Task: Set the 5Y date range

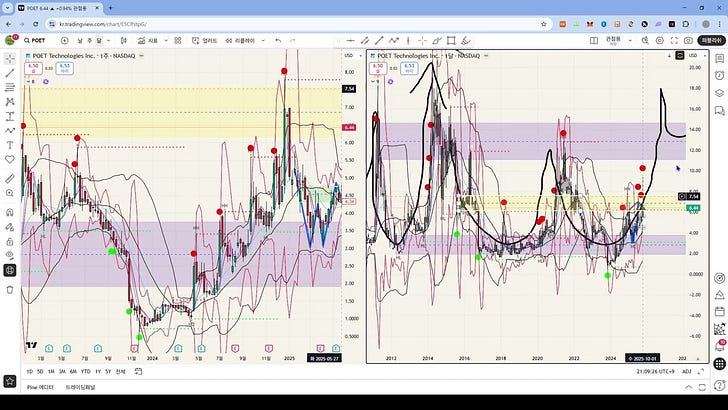Action: (108, 371)
